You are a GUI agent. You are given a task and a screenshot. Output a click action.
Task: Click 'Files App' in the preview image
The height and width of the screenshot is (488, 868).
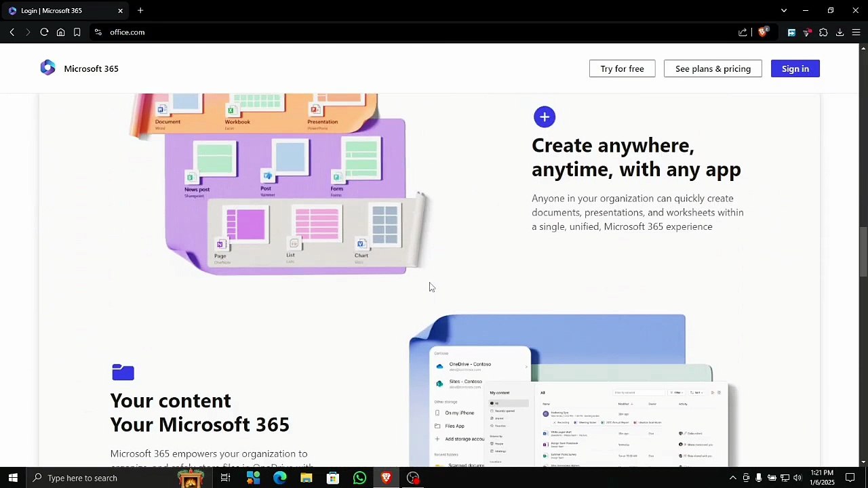(x=454, y=426)
